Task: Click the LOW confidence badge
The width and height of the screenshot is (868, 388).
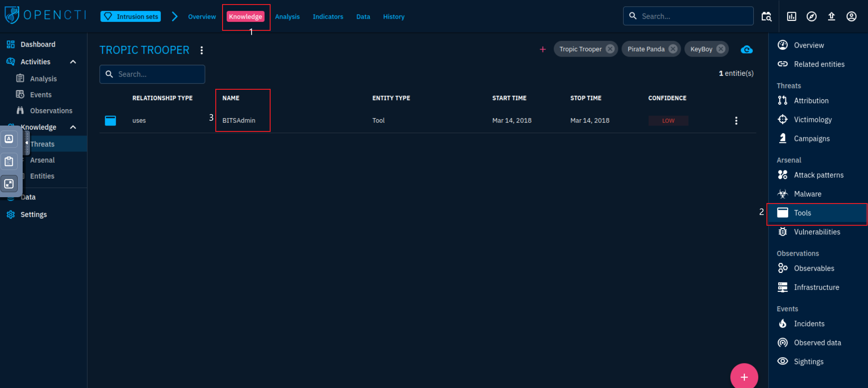Action: (x=668, y=121)
